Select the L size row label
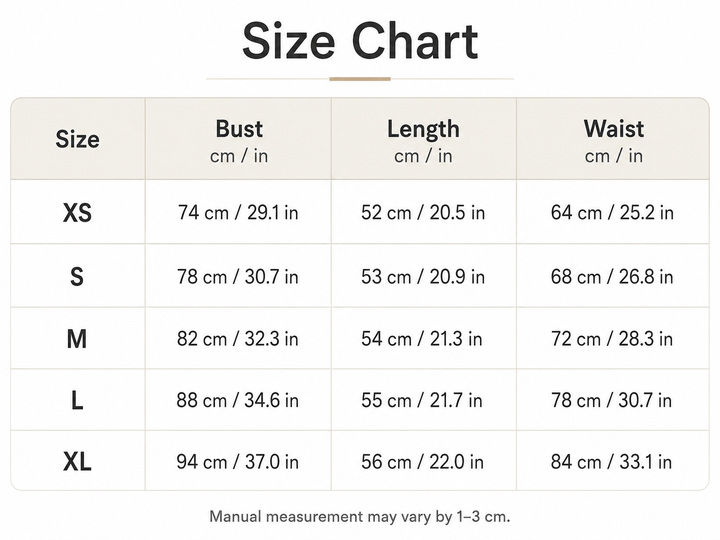This screenshot has width=720, height=540. [77, 400]
